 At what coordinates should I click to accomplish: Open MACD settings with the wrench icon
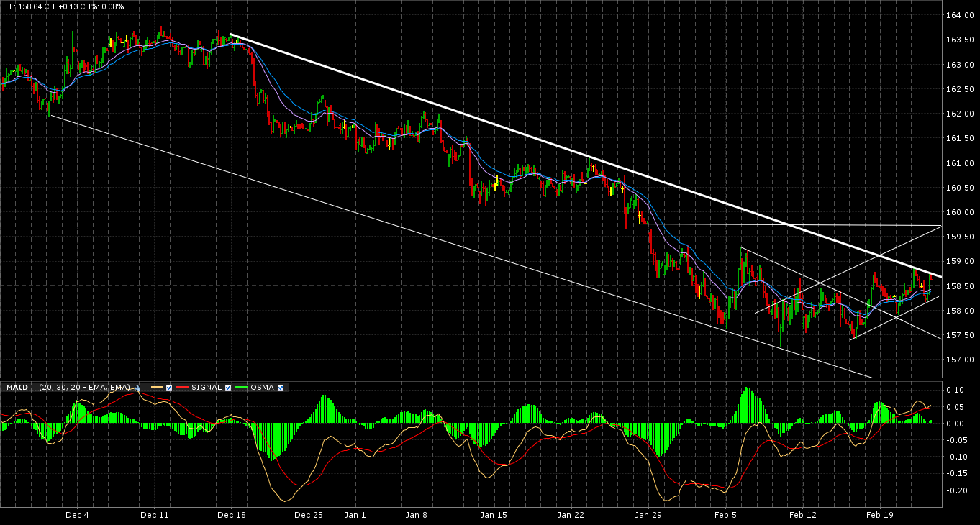[137, 388]
